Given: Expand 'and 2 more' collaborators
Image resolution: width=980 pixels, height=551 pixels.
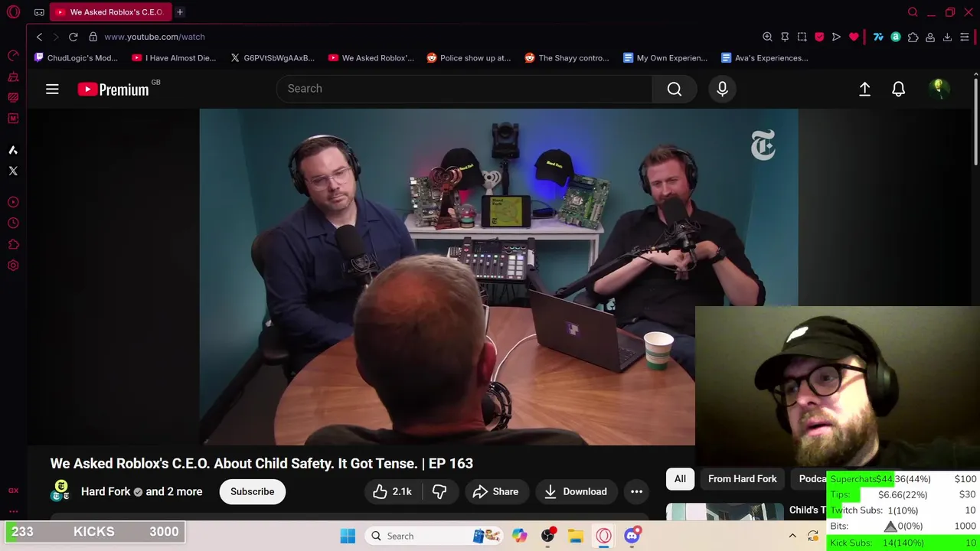Looking at the screenshot, I should click(174, 492).
